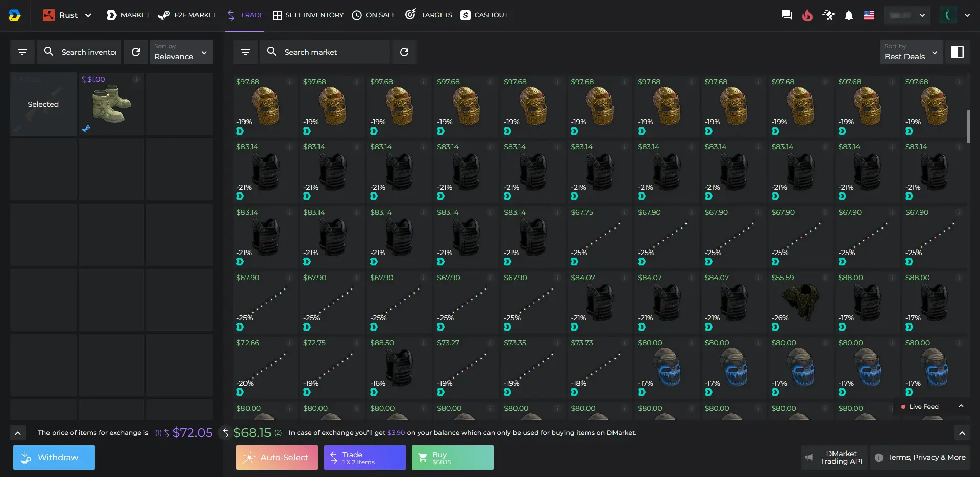Toggle the split panel layout view

pyautogui.click(x=958, y=52)
